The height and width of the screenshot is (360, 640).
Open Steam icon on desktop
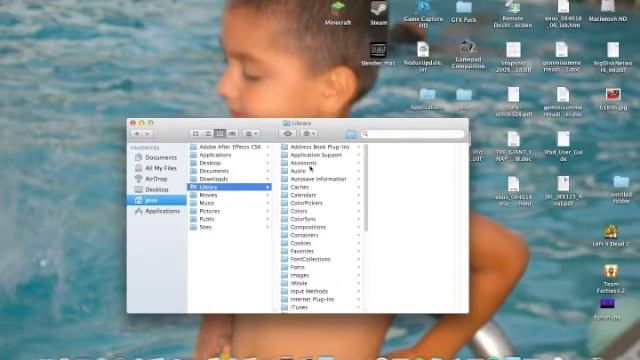coord(379,13)
